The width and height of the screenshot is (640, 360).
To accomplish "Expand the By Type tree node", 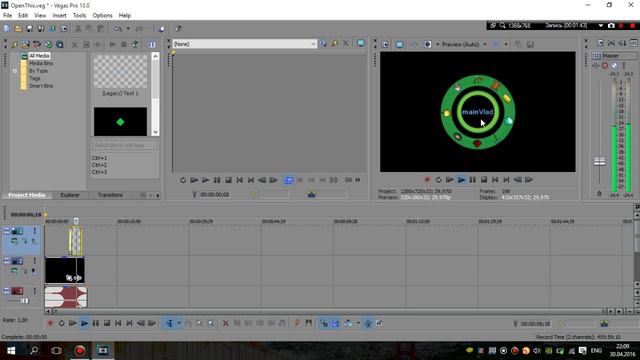I will tap(15, 71).
